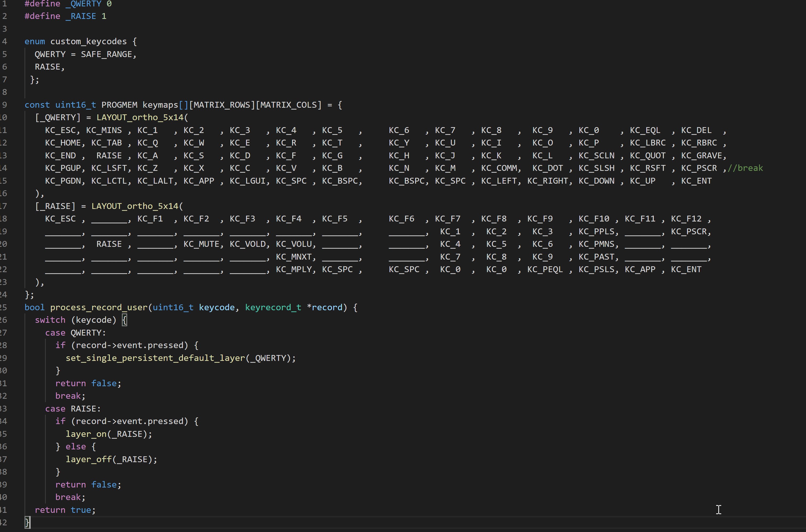Click the SAFE_RANGE constant

click(107, 54)
